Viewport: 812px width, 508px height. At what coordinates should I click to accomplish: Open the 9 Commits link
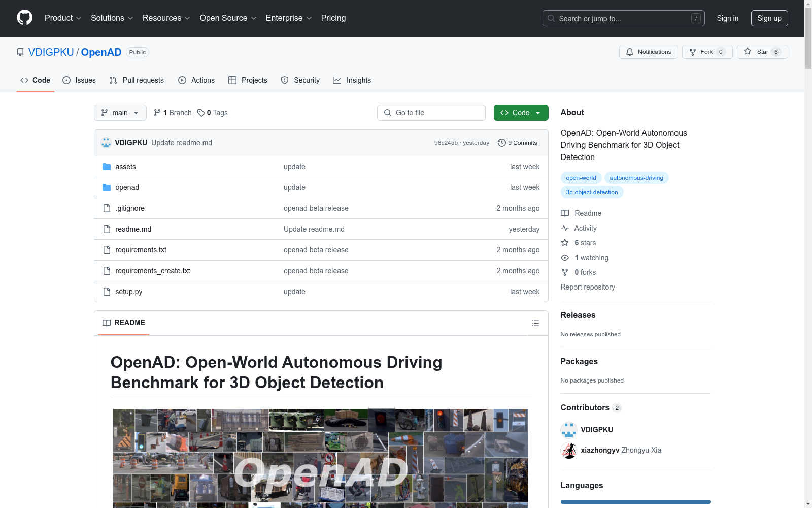[518, 143]
